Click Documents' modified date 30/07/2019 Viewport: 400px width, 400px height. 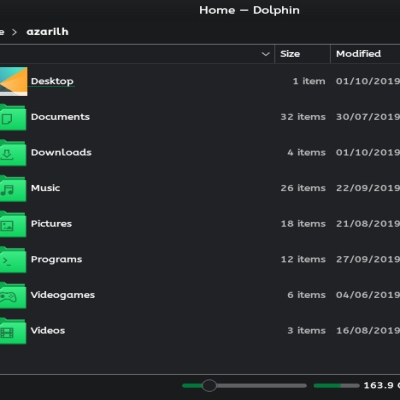pyautogui.click(x=368, y=117)
